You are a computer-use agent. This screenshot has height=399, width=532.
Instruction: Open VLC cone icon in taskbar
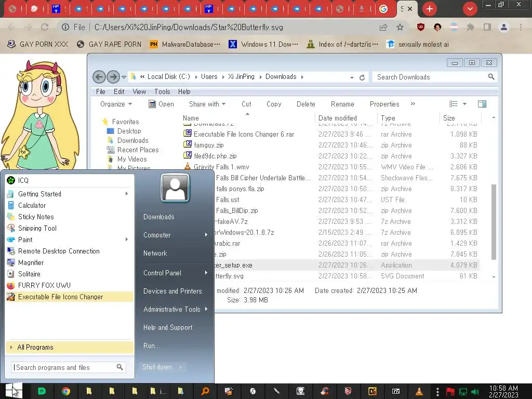point(419,391)
